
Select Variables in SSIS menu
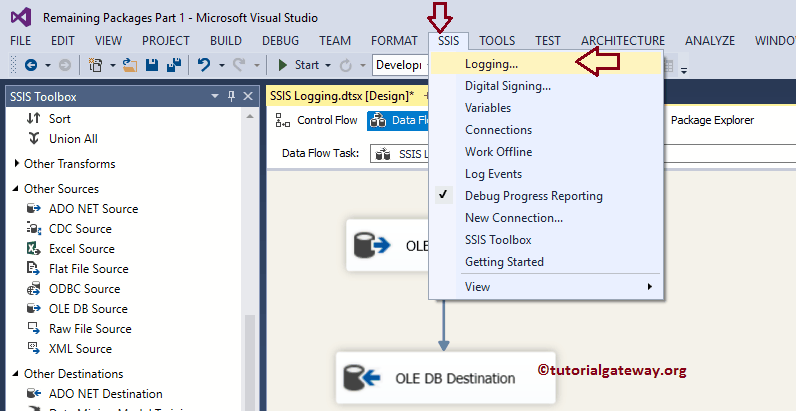(x=546, y=108)
